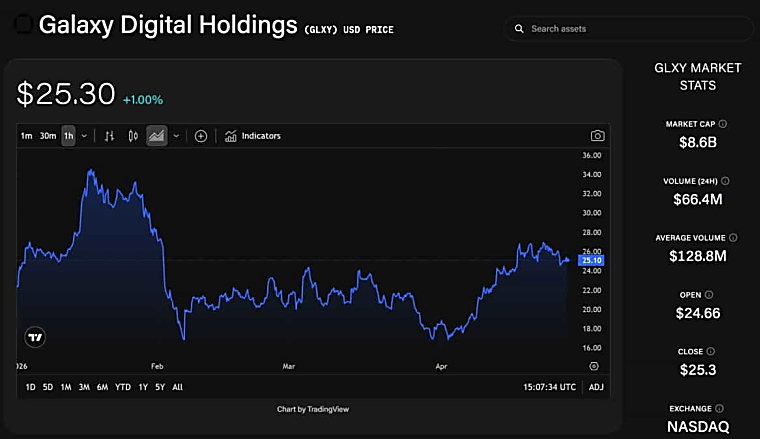The width and height of the screenshot is (760, 439).
Task: Click the NASDAQ exchange value
Action: point(698,427)
